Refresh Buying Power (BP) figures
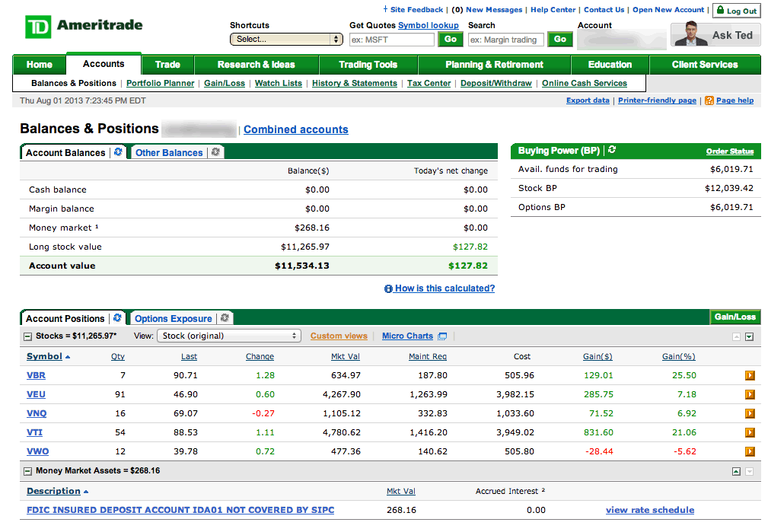 [612, 150]
